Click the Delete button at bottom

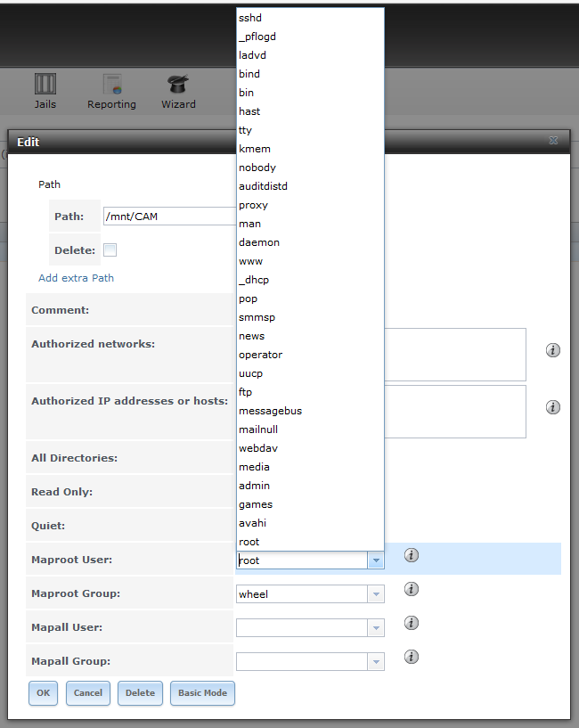[x=140, y=693]
